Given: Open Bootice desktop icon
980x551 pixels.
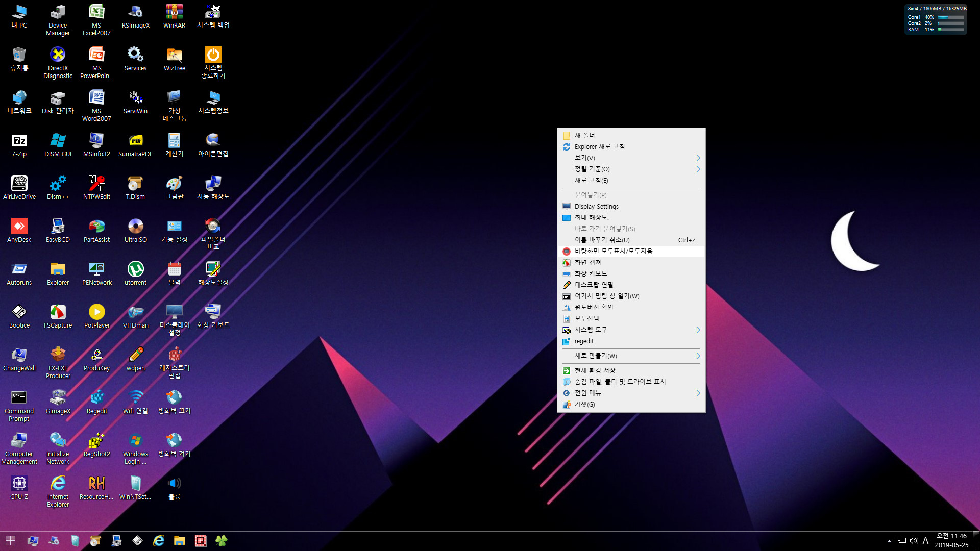Looking at the screenshot, I should (19, 317).
